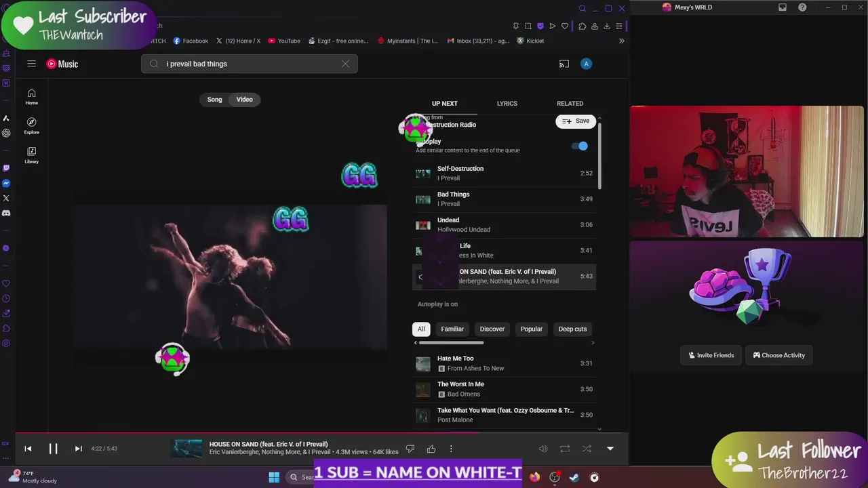868x488 pixels.
Task: Play Undead by Hollywood Undead
Action: coord(504,225)
